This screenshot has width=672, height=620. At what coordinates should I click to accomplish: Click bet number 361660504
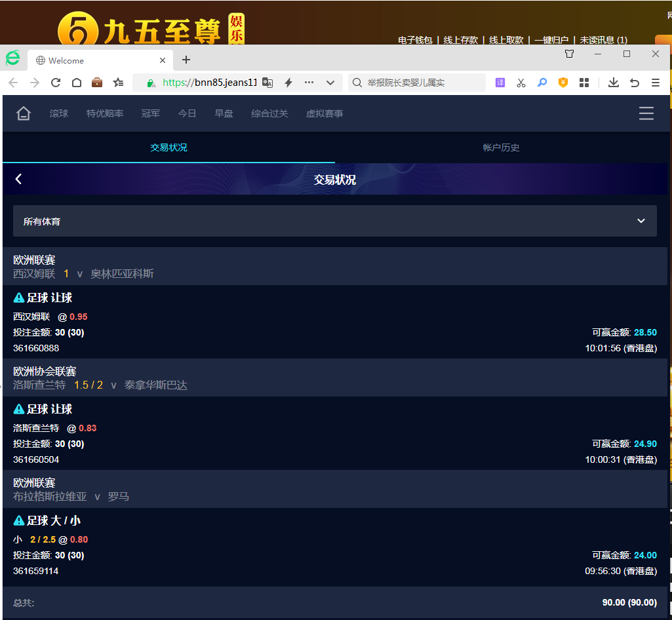[36, 459]
